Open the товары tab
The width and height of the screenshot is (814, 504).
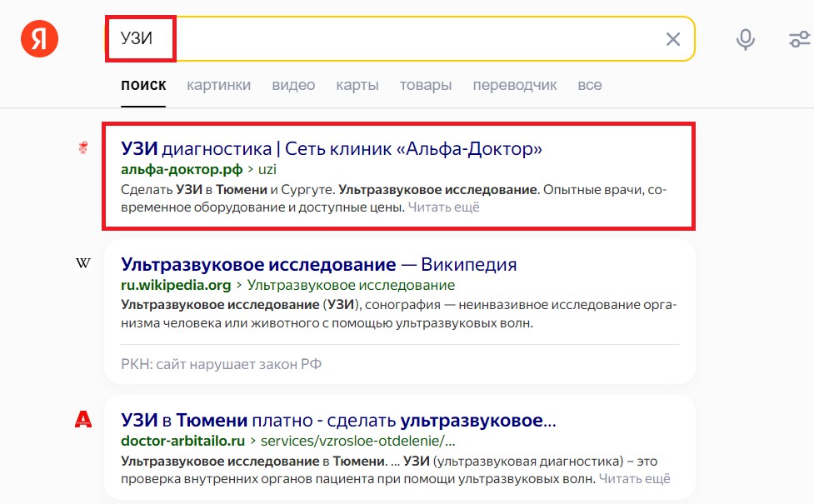click(426, 85)
